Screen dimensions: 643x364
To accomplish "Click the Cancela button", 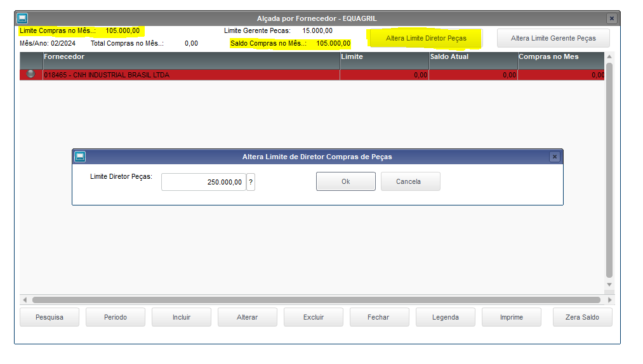I will pyautogui.click(x=411, y=181).
